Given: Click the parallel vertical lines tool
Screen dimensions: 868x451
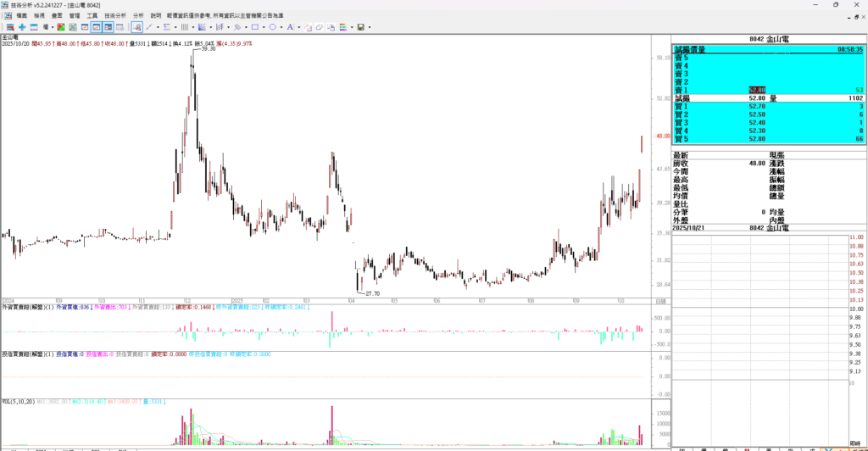Looking at the screenshot, I should pyautogui.click(x=184, y=27).
